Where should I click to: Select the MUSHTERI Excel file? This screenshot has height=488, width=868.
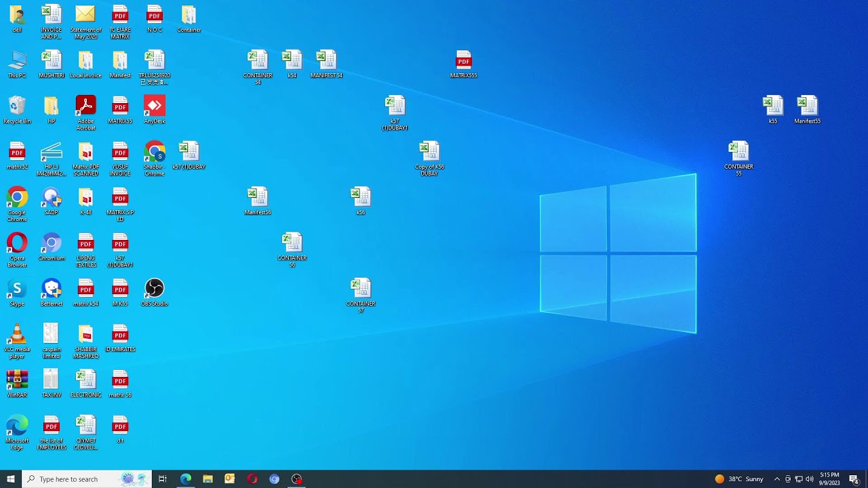(52, 64)
